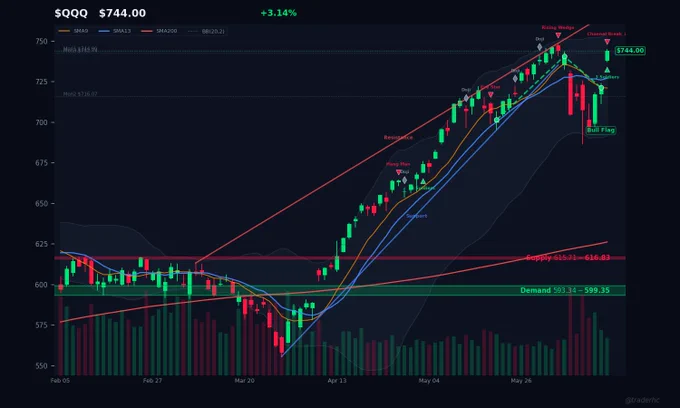Click the Rising Wedge annotation label
Screen dimensions: 680x408
pyautogui.click(x=558, y=27)
